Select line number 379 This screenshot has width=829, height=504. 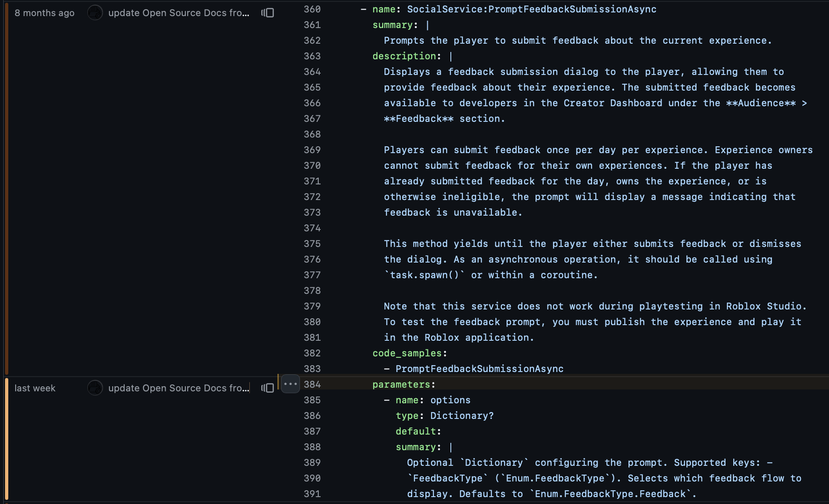coord(312,306)
